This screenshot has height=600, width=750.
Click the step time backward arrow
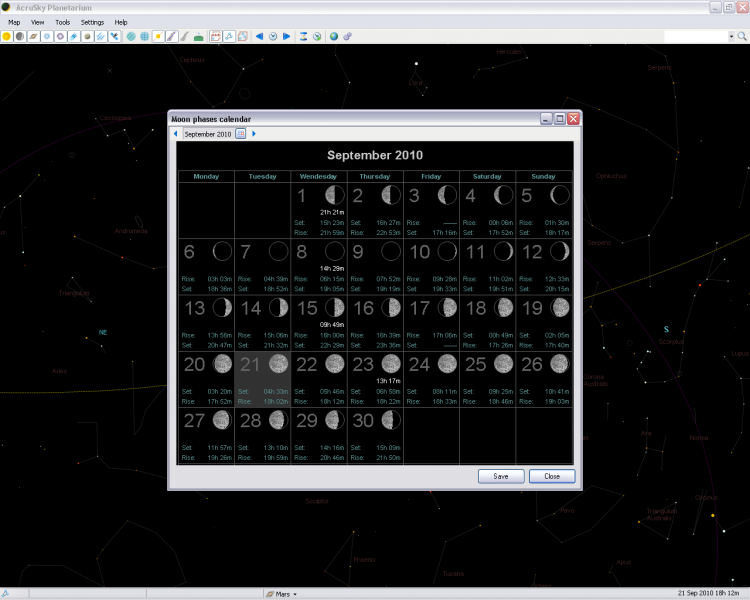[259, 36]
